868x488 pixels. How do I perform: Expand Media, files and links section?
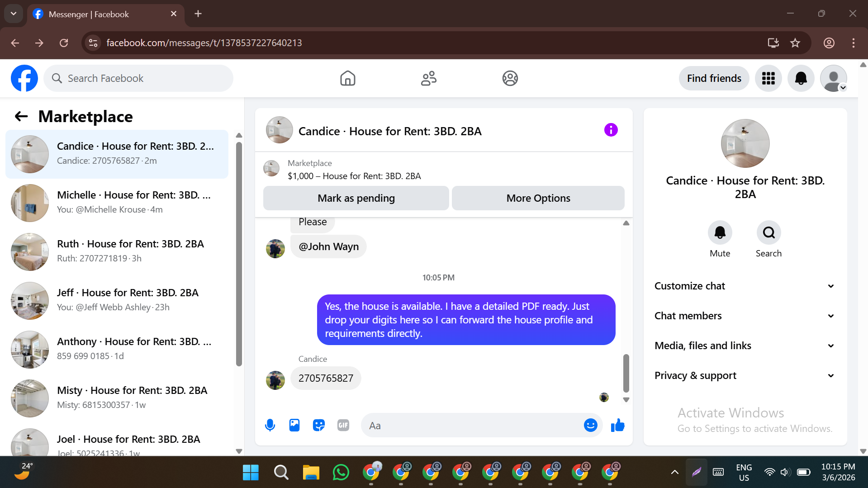click(744, 346)
